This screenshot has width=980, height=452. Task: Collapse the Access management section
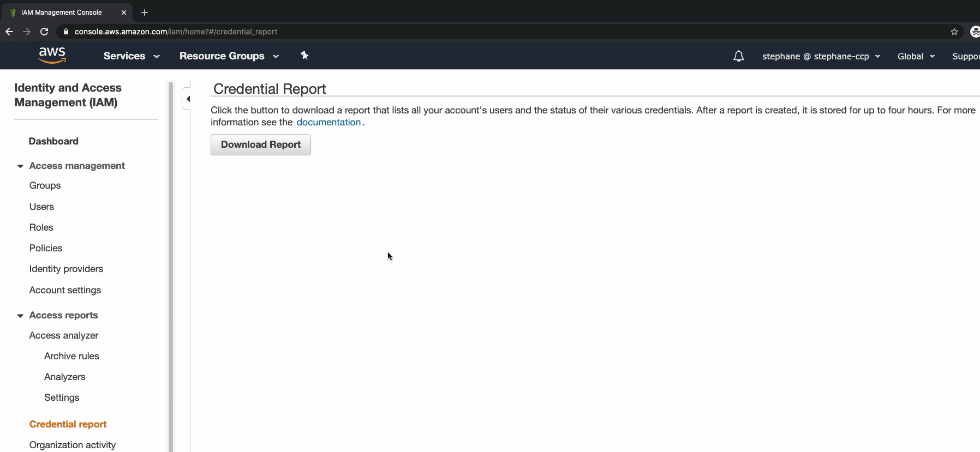pyautogui.click(x=20, y=166)
